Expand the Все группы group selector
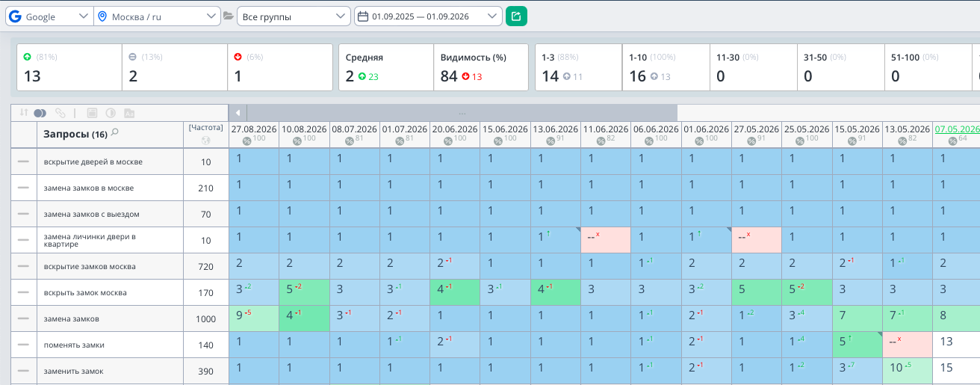The height and width of the screenshot is (385, 980). click(x=294, y=16)
